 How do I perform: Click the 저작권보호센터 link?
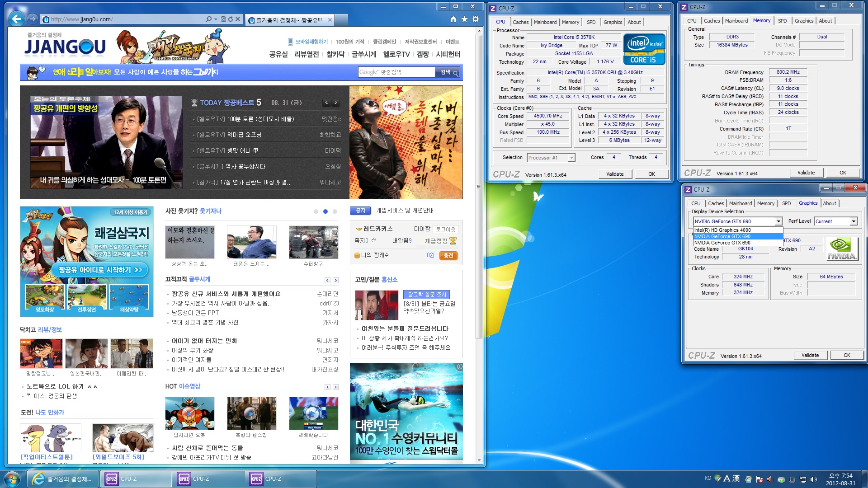(420, 42)
